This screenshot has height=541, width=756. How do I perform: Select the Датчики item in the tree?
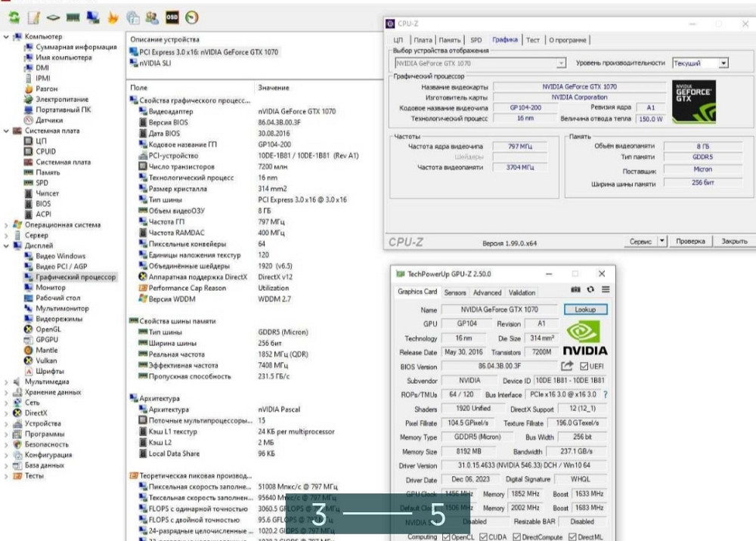point(48,120)
